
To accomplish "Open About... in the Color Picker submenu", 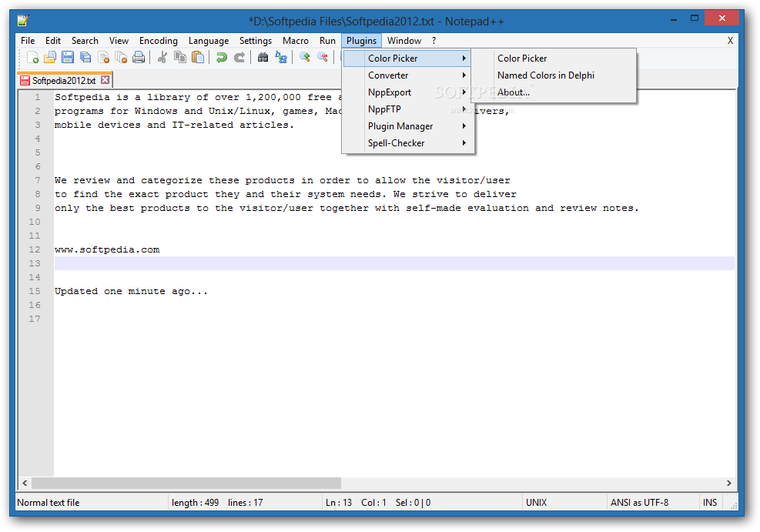I will point(554,92).
